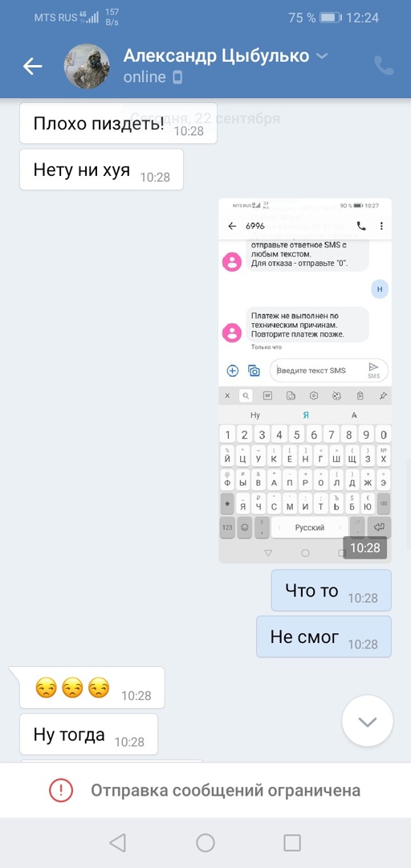
Task: Open Александр Цыбулько's profile avatar
Action: click(87, 67)
